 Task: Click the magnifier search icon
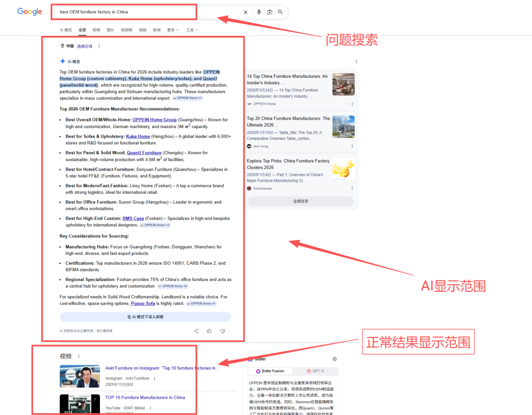tap(281, 12)
